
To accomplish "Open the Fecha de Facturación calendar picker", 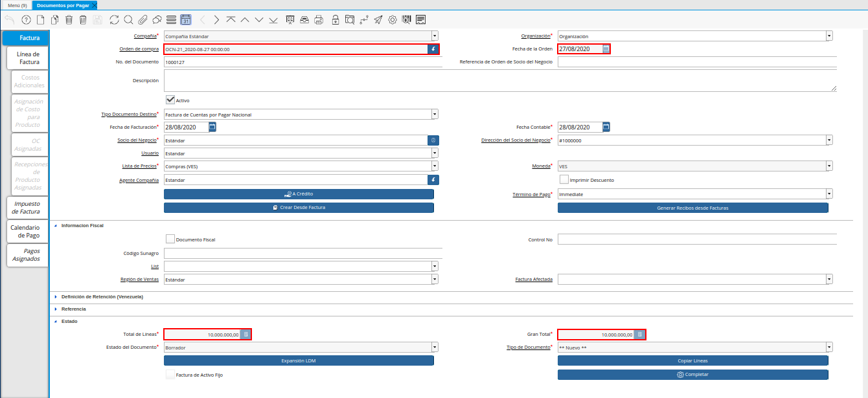I will (x=212, y=127).
